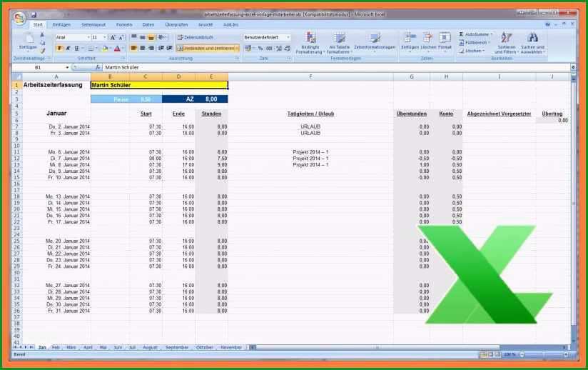Click Verbinden und zentrieren button

(208, 49)
